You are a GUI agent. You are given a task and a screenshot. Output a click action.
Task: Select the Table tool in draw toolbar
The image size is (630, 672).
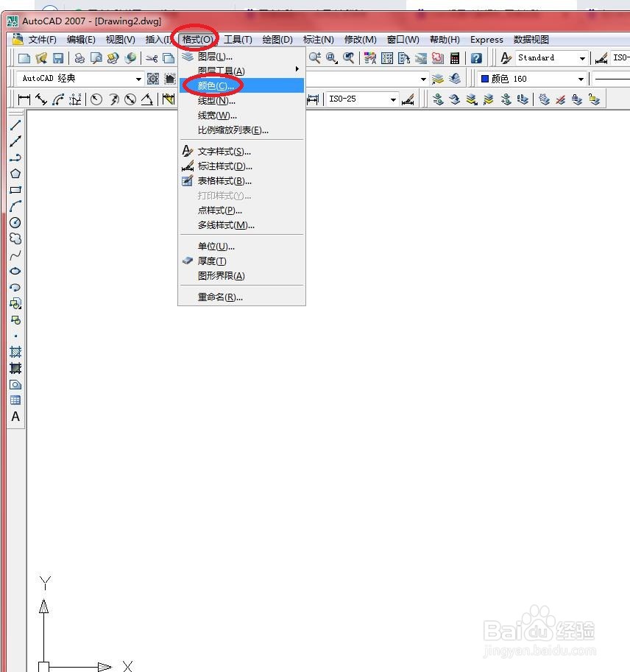click(15, 400)
